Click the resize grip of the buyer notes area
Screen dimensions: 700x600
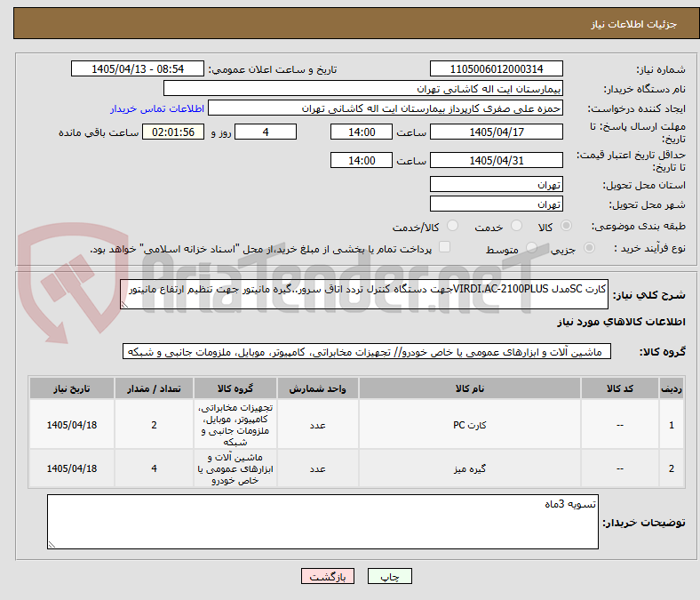click(x=52, y=545)
